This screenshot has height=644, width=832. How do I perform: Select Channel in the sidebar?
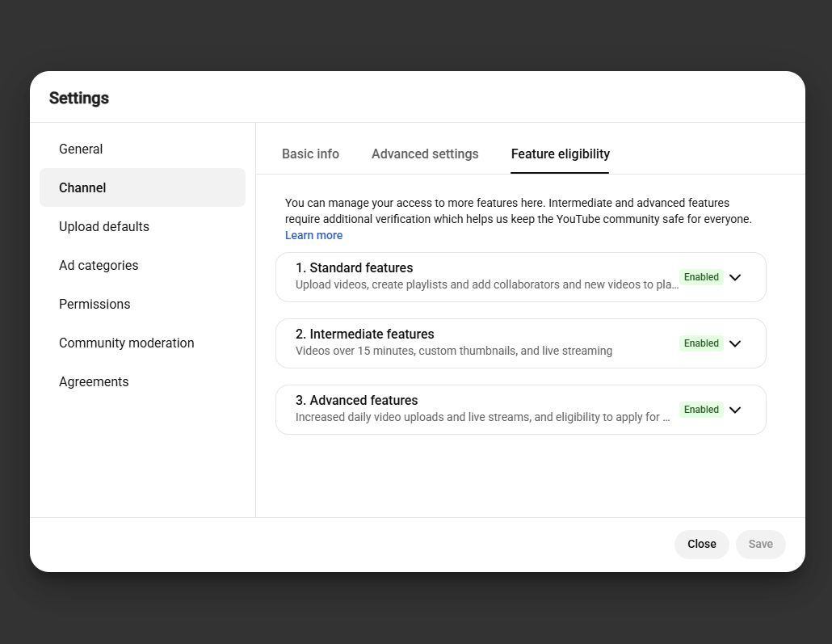point(142,188)
